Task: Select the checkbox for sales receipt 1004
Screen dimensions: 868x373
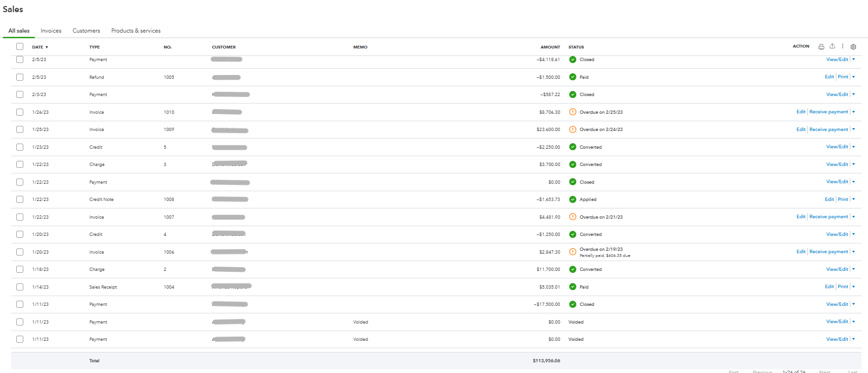Action: (x=20, y=287)
